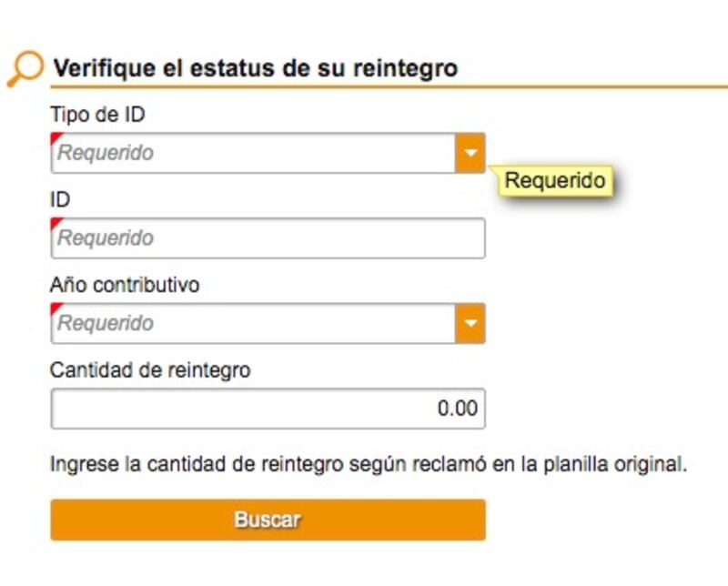Click the red required marker on ID field
Viewport: 728px width, 586px height.
click(56, 222)
